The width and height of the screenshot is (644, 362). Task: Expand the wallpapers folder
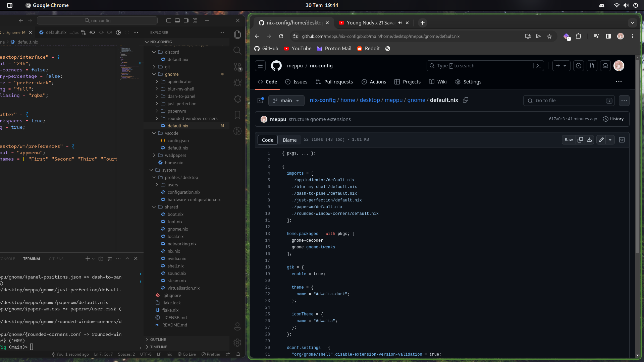(175, 155)
